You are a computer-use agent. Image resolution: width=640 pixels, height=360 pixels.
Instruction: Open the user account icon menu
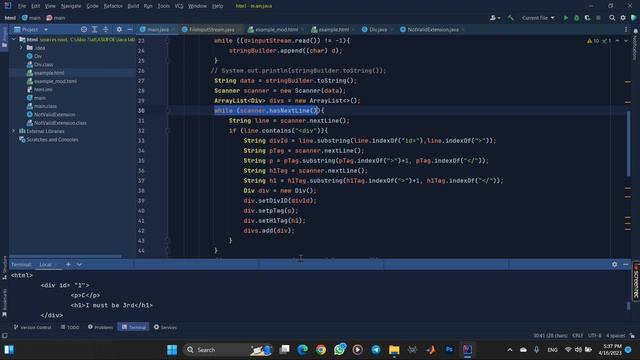495,18
